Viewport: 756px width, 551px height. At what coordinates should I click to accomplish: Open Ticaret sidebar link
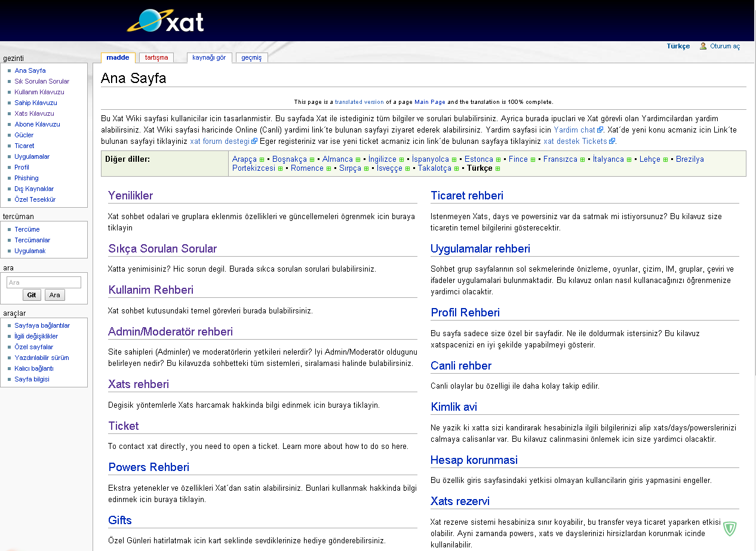pyautogui.click(x=24, y=146)
